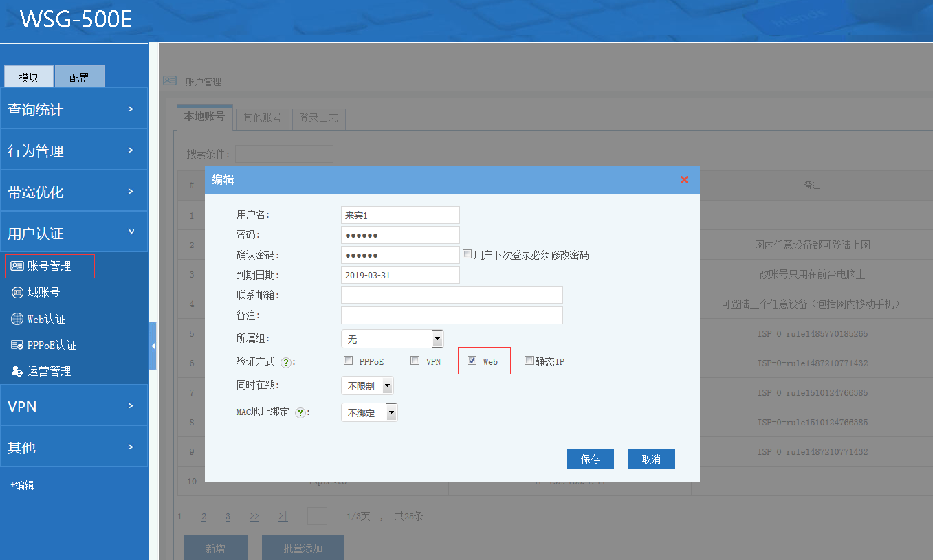Uncheck the Web verification checkbox
The height and width of the screenshot is (560, 933).
click(472, 361)
